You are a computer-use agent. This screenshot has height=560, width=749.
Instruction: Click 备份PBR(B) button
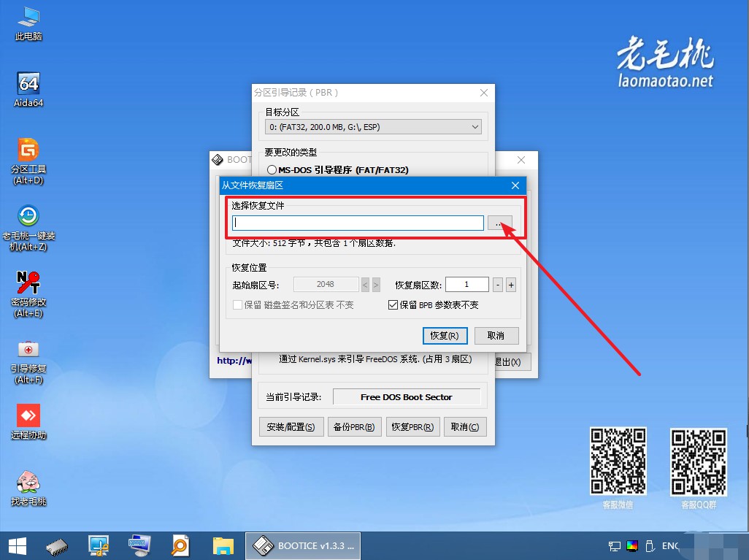click(x=354, y=426)
